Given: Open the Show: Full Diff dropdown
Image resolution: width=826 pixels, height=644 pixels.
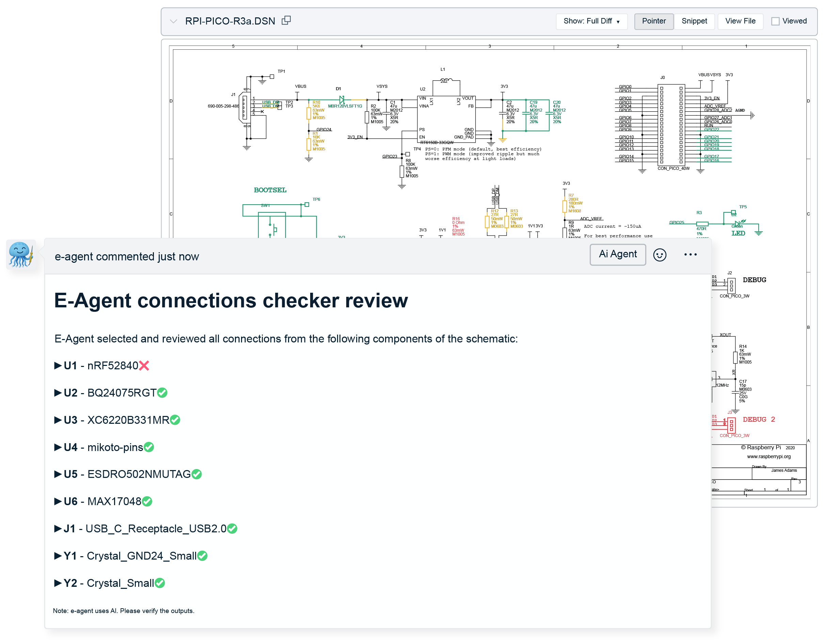Looking at the screenshot, I should coord(591,21).
